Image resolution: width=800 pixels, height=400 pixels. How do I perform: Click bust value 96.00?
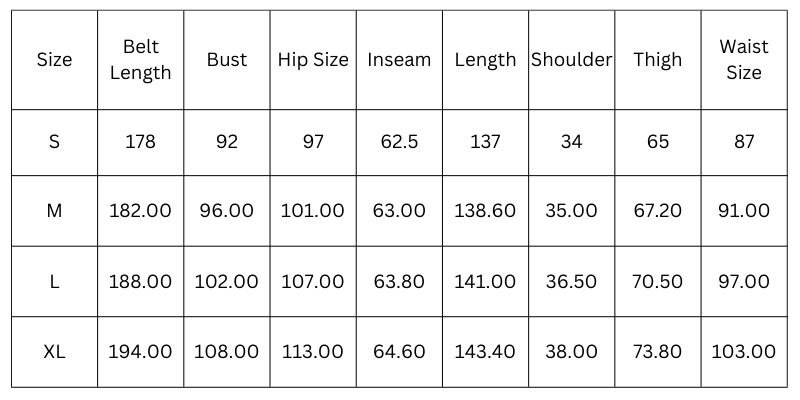coord(227,211)
